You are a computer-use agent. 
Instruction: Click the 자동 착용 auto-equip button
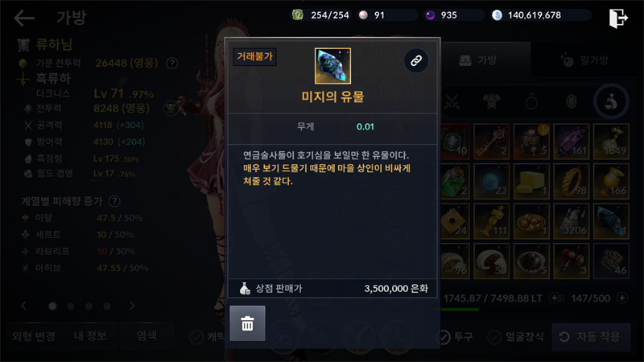pyautogui.click(x=591, y=337)
